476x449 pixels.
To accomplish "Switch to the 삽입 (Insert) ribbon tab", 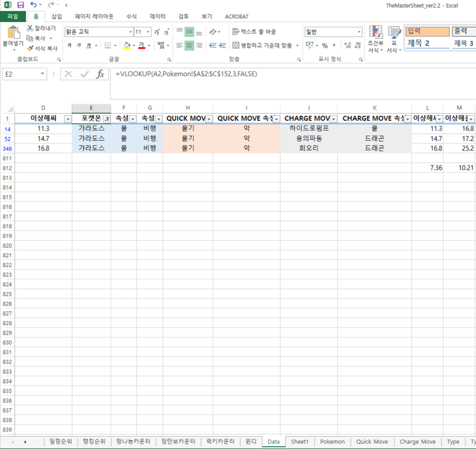I will pyautogui.click(x=57, y=17).
